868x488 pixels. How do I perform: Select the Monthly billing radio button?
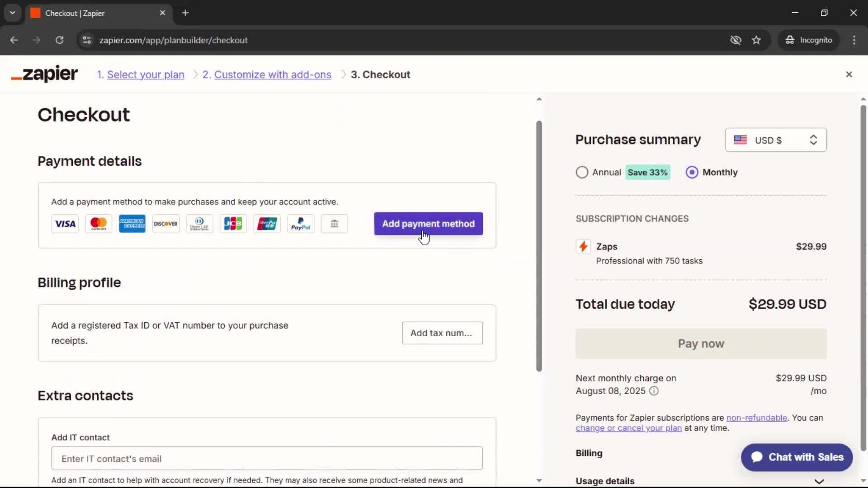[692, 173]
